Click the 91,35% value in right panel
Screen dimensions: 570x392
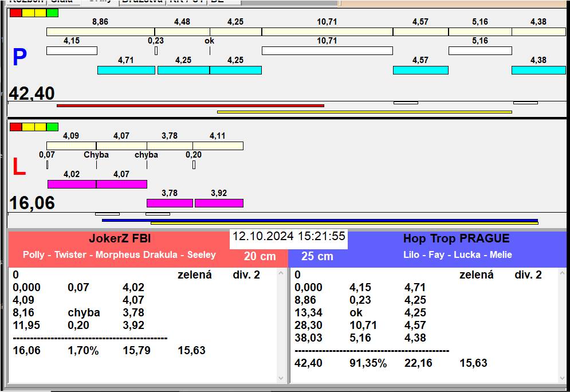tap(368, 363)
